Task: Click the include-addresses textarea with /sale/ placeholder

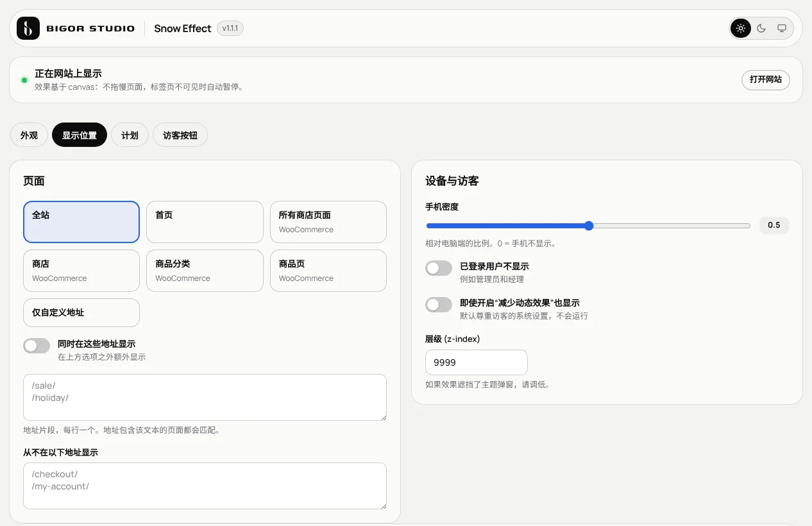Action: (205, 397)
